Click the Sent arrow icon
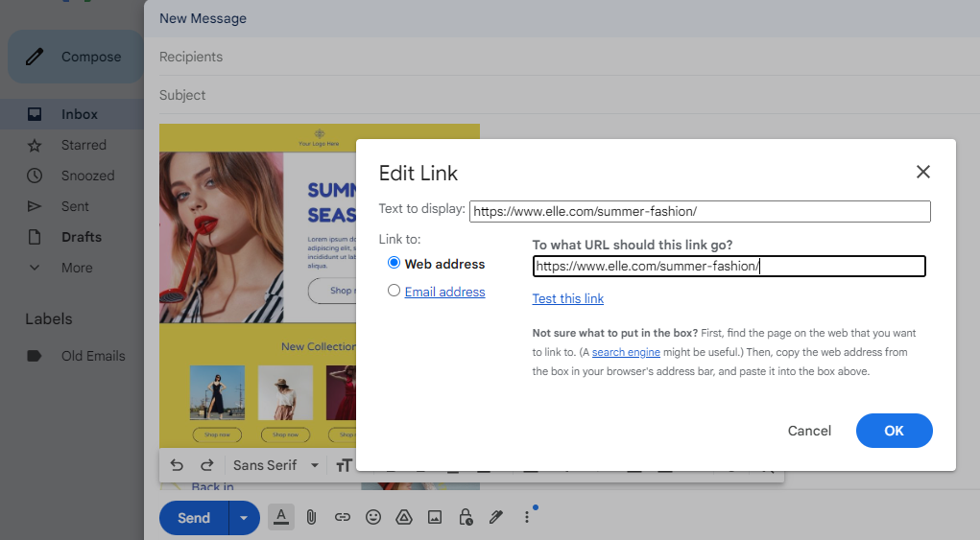Screen dimensions: 980x540 click(35, 206)
